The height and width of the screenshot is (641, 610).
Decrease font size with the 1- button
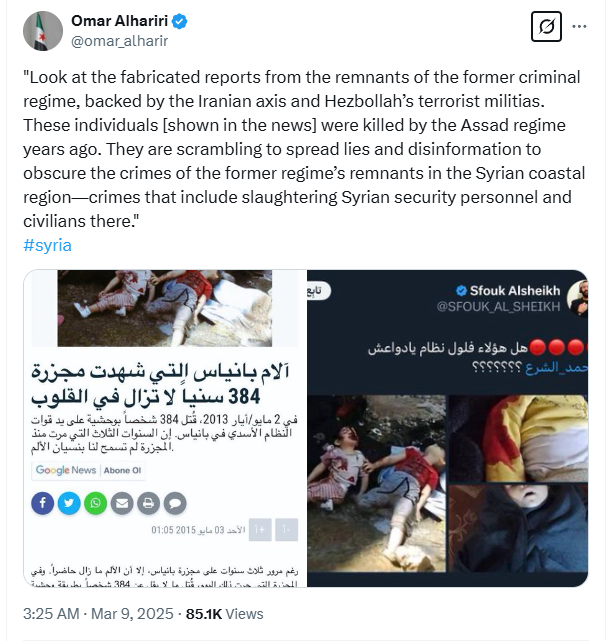[287, 530]
